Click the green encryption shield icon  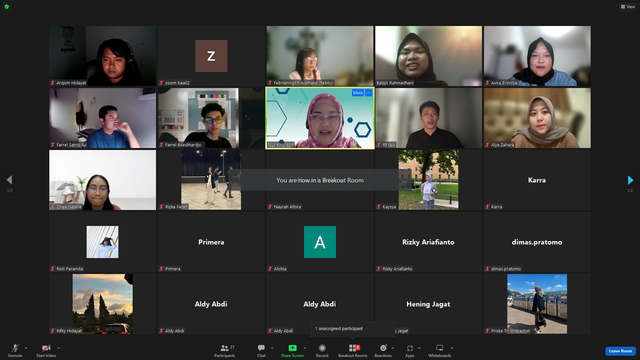[x=7, y=7]
